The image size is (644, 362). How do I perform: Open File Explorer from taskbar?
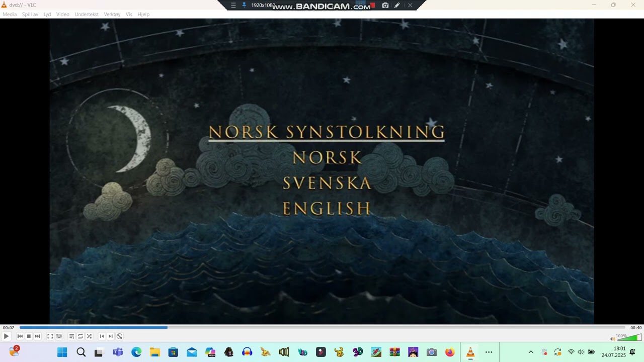pyautogui.click(x=154, y=352)
